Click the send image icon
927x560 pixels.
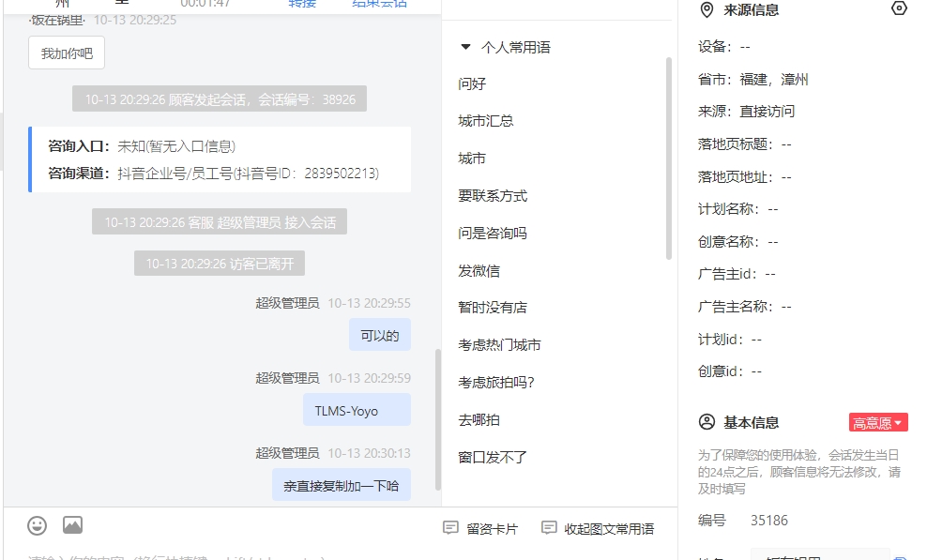73,524
